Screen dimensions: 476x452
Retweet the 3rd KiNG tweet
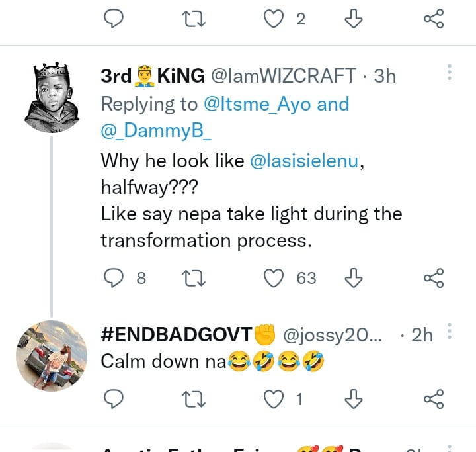[194, 279]
